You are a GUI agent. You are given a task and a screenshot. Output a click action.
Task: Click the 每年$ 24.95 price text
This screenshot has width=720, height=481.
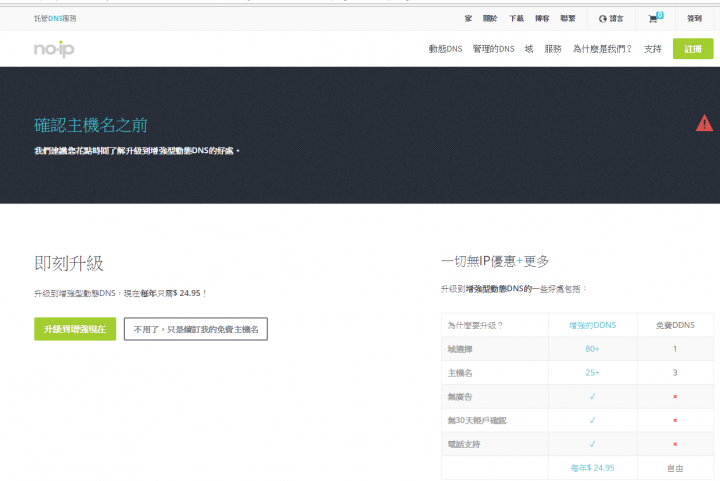(x=592, y=468)
